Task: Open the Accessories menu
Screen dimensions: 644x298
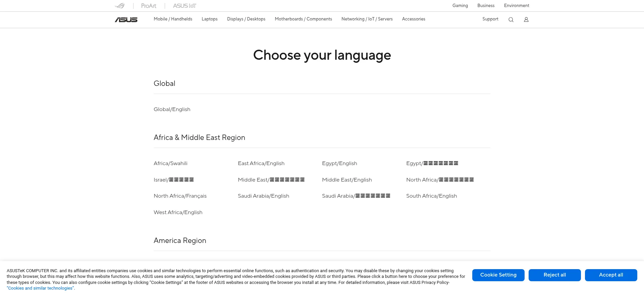Action: click(x=414, y=19)
